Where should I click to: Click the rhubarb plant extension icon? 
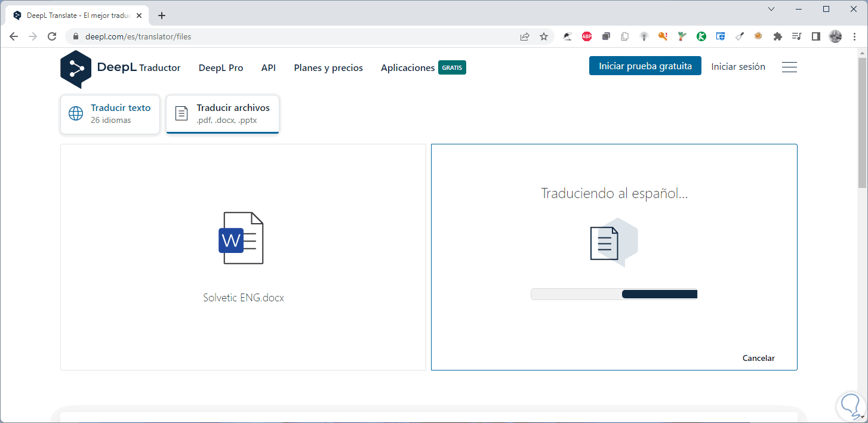[682, 36]
